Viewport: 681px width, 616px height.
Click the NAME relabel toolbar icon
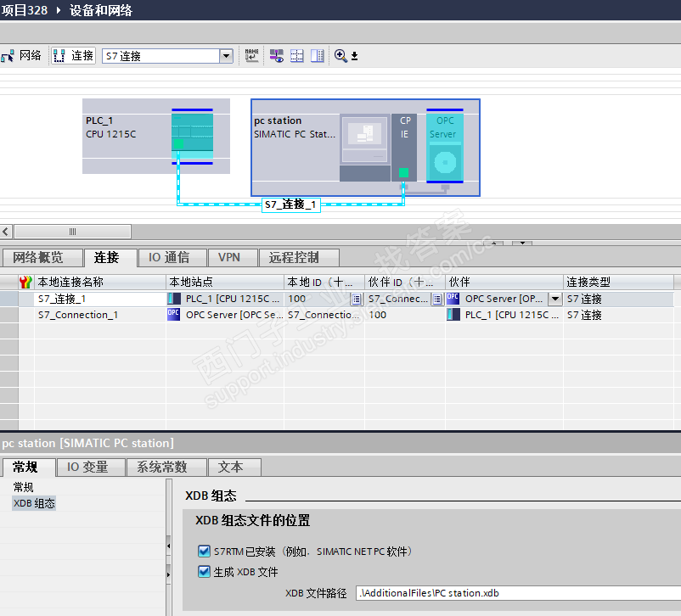click(x=251, y=56)
